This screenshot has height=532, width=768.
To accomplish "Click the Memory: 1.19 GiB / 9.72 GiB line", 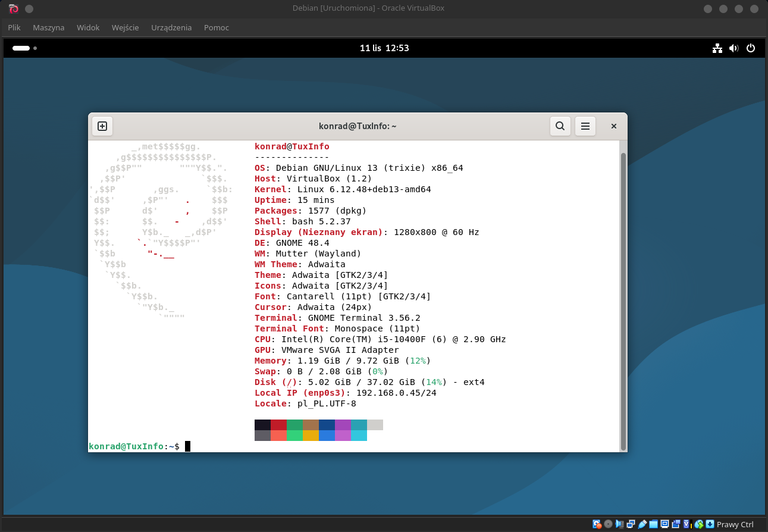I will (x=343, y=361).
